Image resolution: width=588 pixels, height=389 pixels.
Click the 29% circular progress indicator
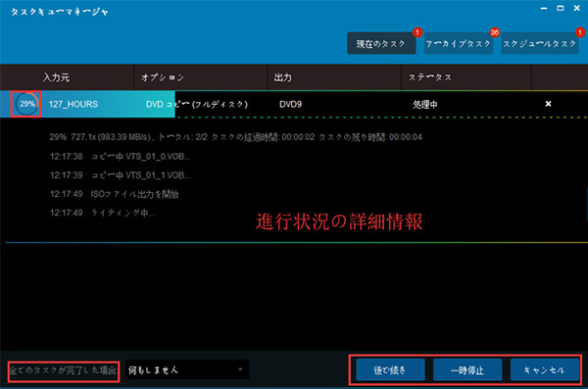26,104
